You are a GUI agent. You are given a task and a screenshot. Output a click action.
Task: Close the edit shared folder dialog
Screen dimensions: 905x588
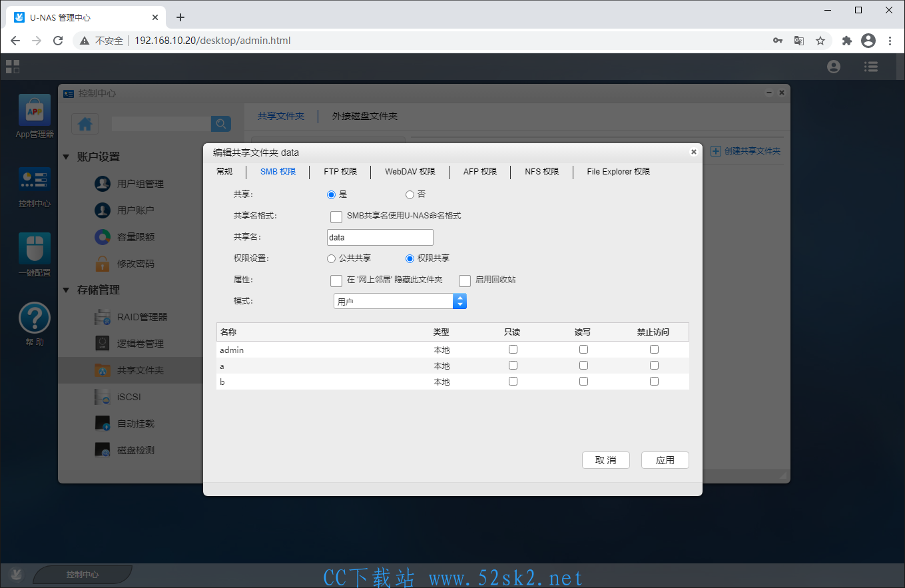coord(693,152)
